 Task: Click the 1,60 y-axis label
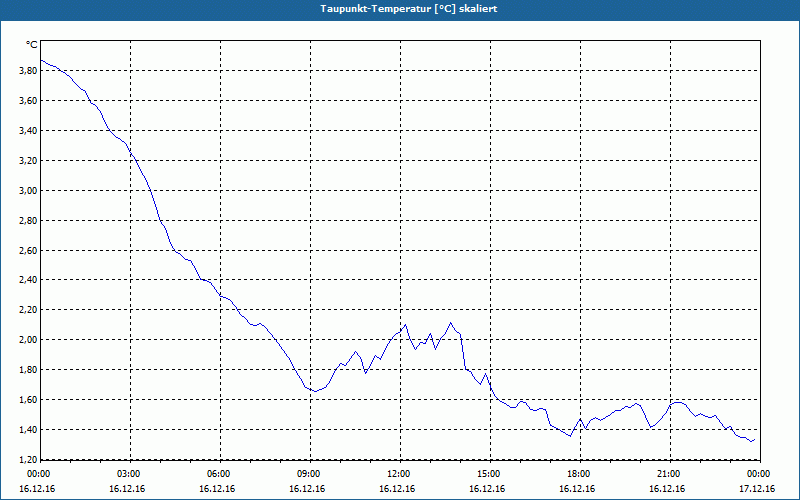(x=28, y=399)
